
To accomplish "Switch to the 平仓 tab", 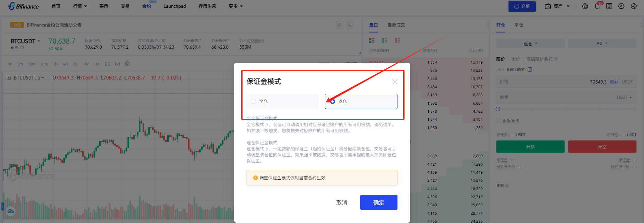I will point(519,25).
